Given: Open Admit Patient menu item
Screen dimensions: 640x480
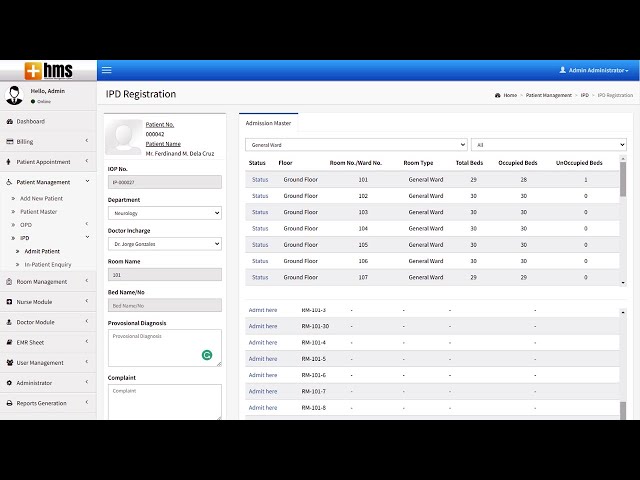Looking at the screenshot, I should coord(42,251).
